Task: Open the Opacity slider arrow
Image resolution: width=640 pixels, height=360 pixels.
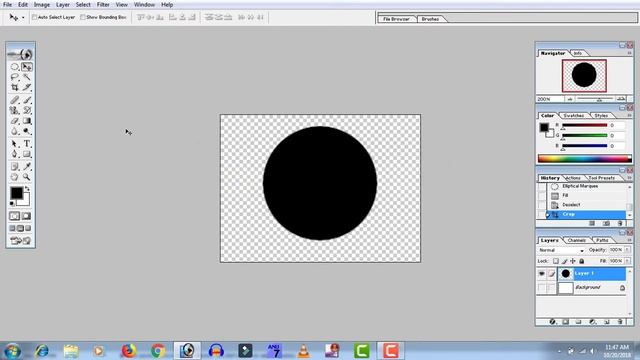Action: coord(627,250)
